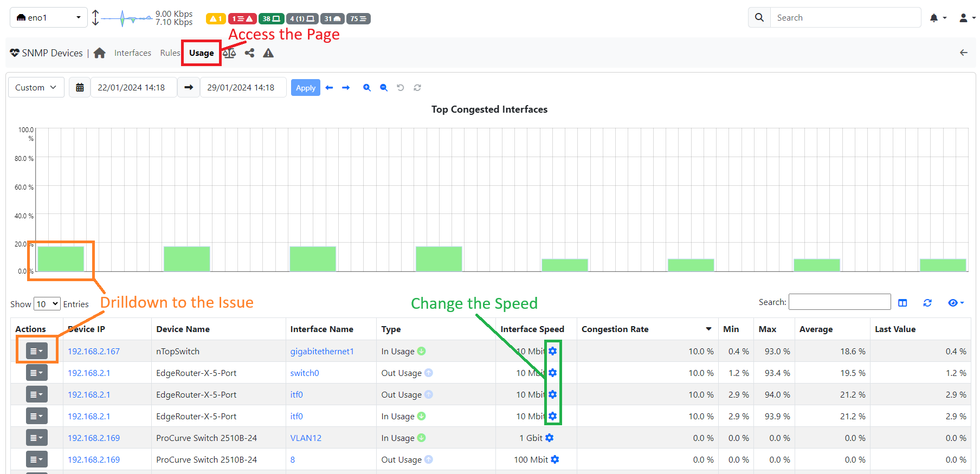Click the gray 75 flows badge

358,18
